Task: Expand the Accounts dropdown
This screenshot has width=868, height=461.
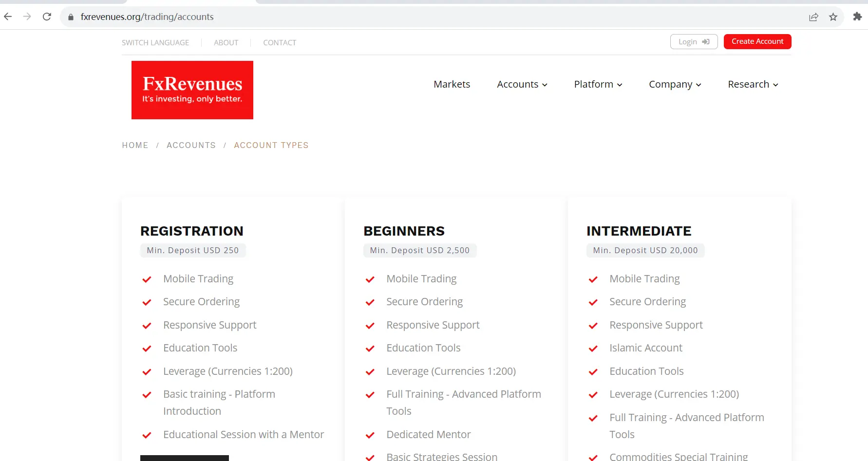Action: 522,84
